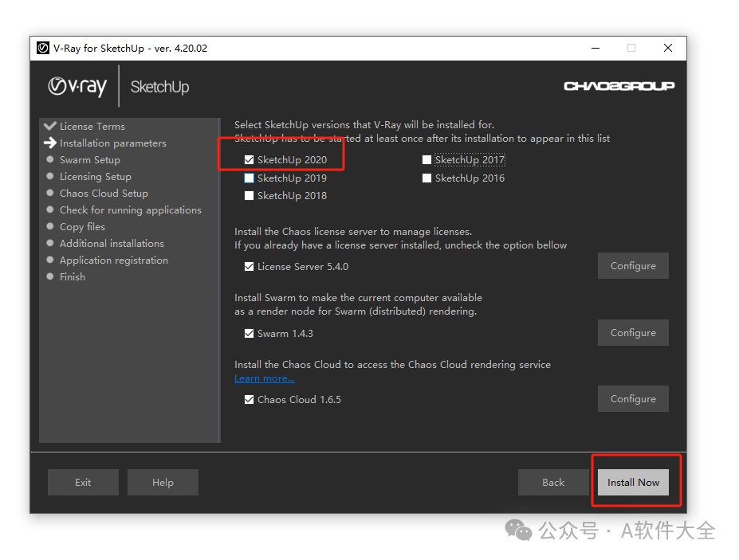Go to previous step with Back
This screenshot has height=560, width=739.
click(x=553, y=482)
